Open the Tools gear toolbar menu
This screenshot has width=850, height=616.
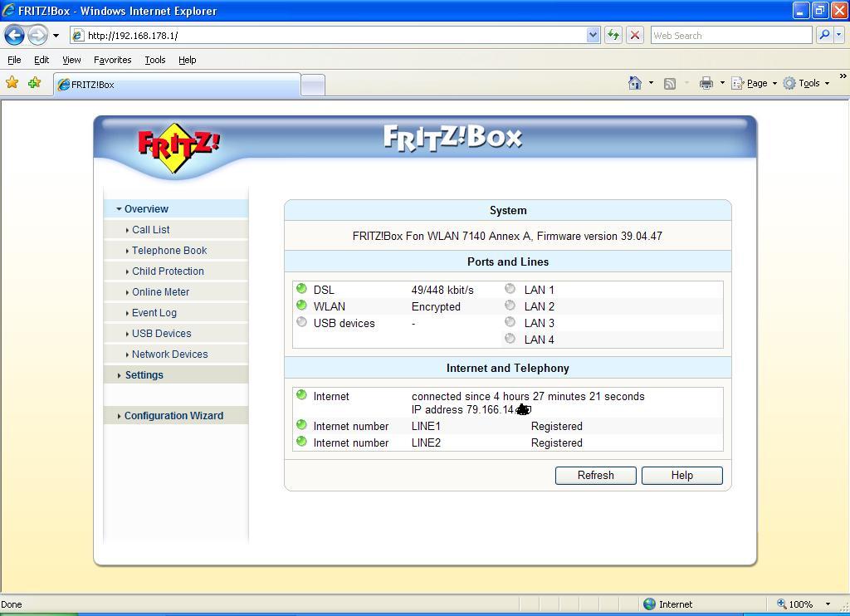pos(806,83)
